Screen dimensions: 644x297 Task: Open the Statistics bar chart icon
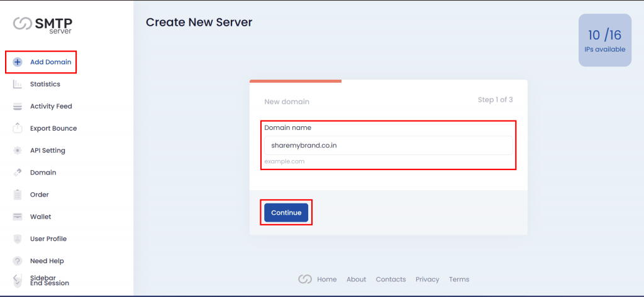pyautogui.click(x=17, y=84)
